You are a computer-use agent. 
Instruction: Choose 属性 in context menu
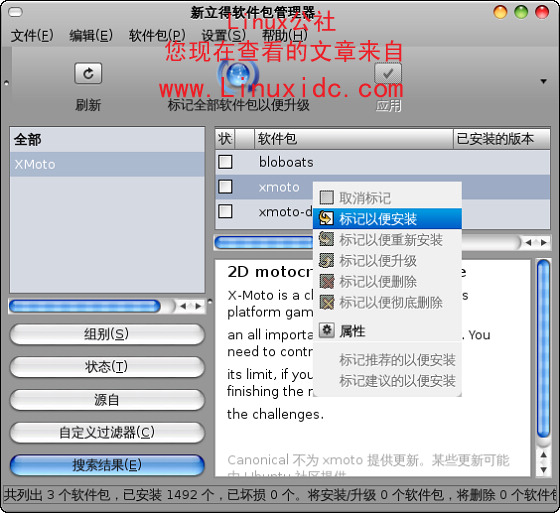pyautogui.click(x=387, y=331)
